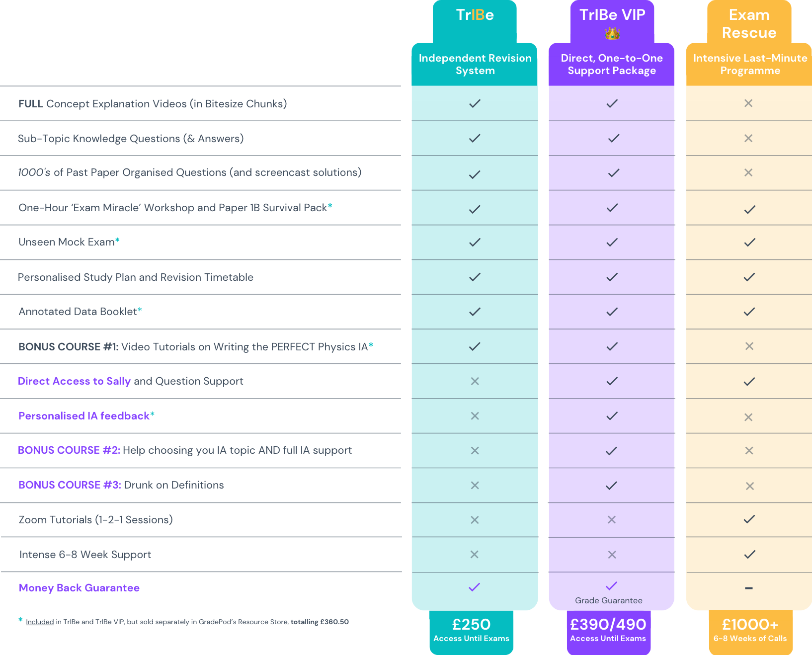Image resolution: width=812 pixels, height=655 pixels.
Task: Select the TrIBe VIP plan header tab
Action: click(x=612, y=16)
